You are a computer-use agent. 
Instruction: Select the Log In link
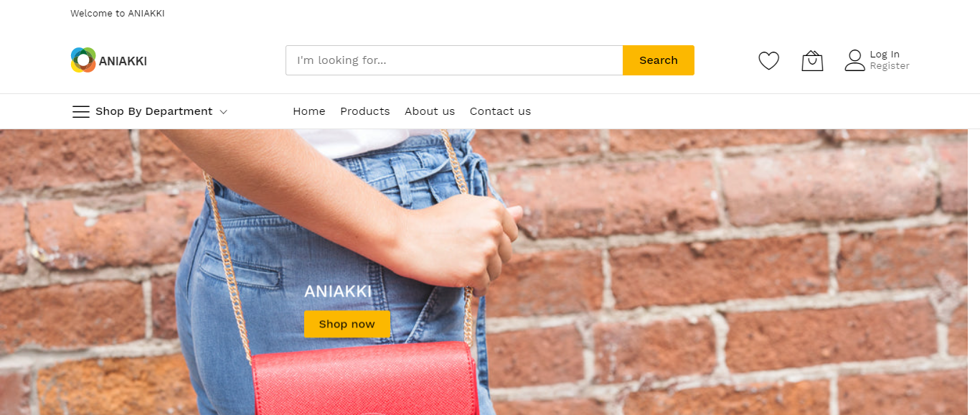[885, 55]
